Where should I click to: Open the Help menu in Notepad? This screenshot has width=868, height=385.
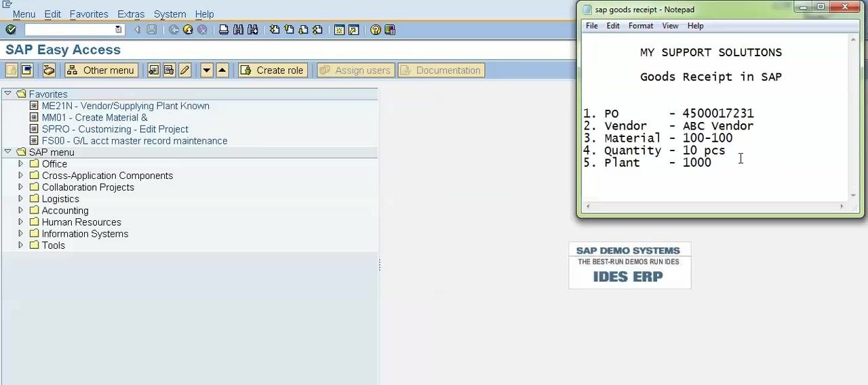(695, 26)
